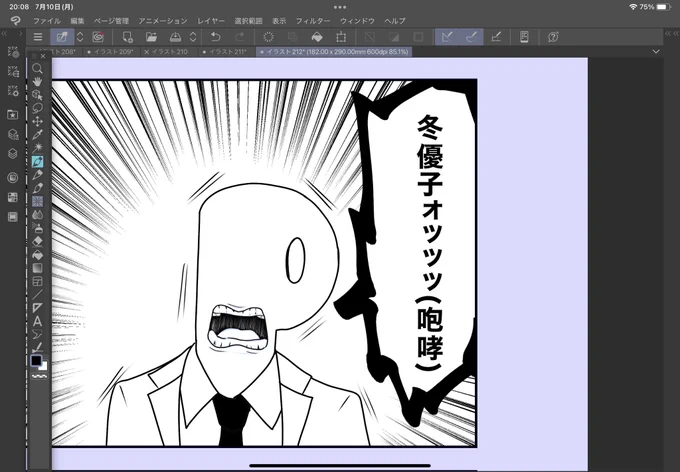680x472 pixels.
Task: Select the Fill bucket tool in tool palette
Action: click(37, 255)
